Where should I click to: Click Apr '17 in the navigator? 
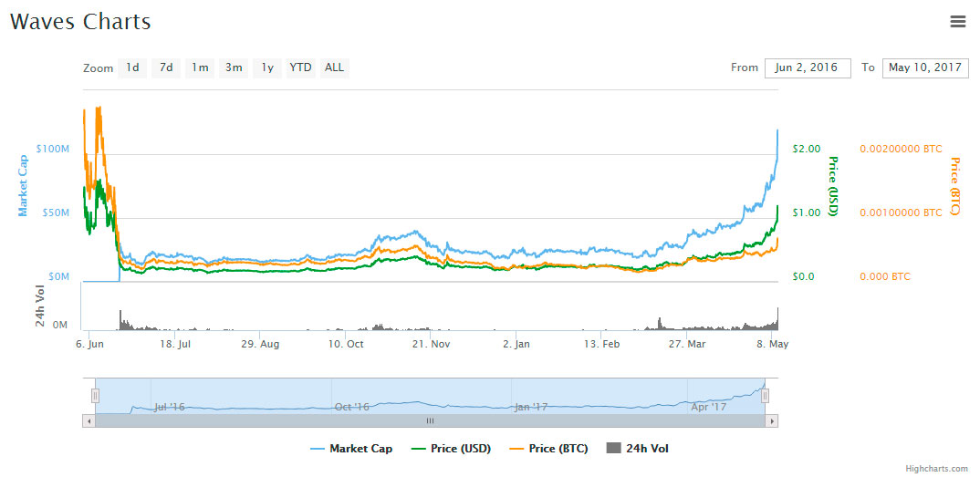coord(709,407)
